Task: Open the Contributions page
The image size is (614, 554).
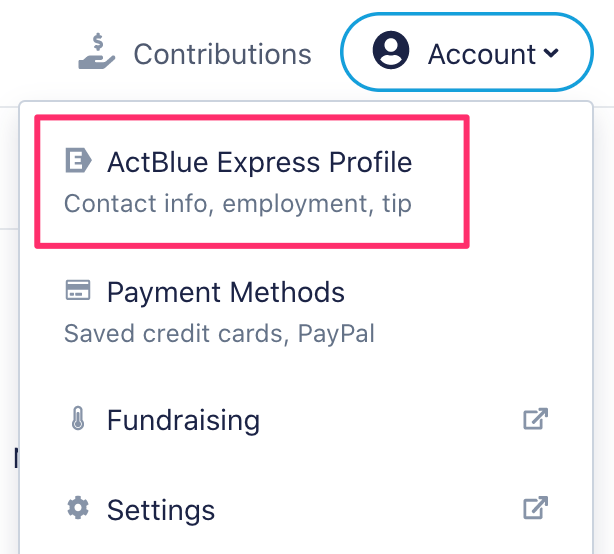Action: 195,52
